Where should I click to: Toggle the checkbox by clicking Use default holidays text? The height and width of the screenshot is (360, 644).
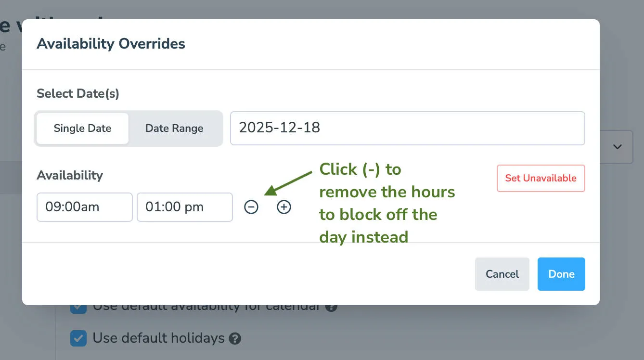[x=159, y=338]
